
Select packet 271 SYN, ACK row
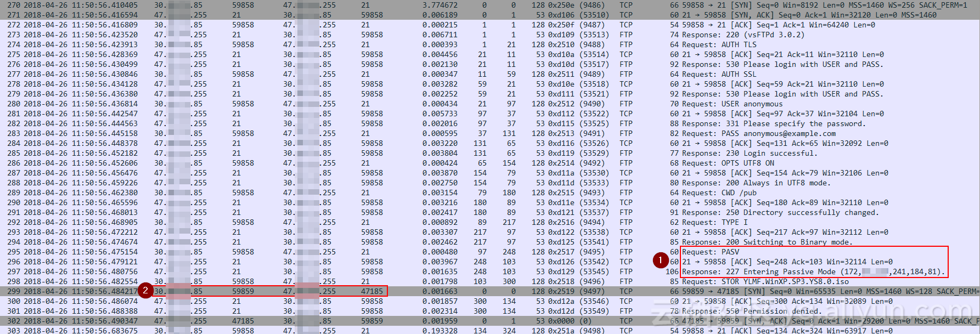(x=490, y=15)
